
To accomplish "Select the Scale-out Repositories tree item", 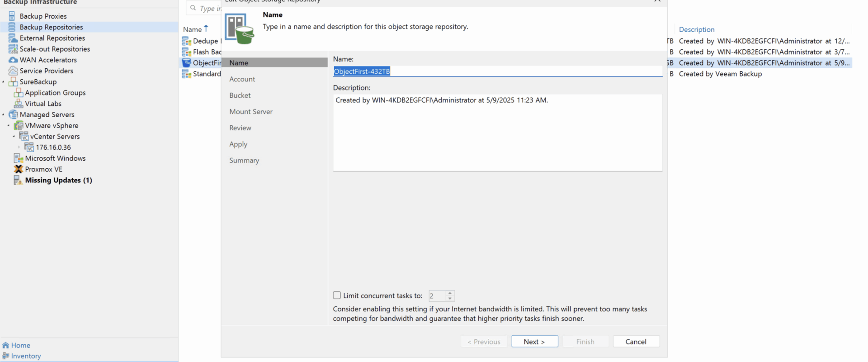I will coord(55,49).
